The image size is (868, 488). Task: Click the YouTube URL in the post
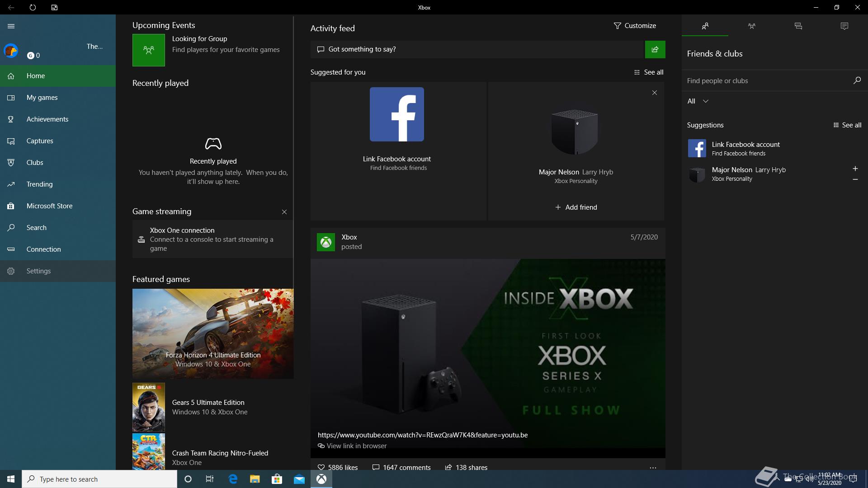423,435
